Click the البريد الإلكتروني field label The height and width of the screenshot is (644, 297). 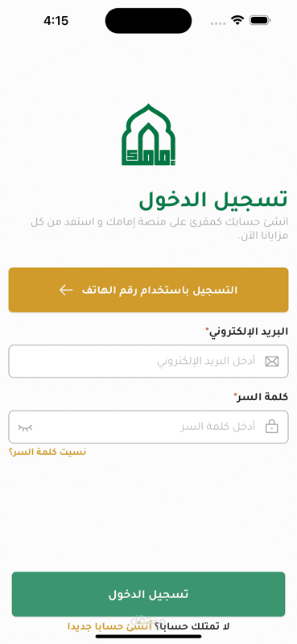click(x=247, y=332)
